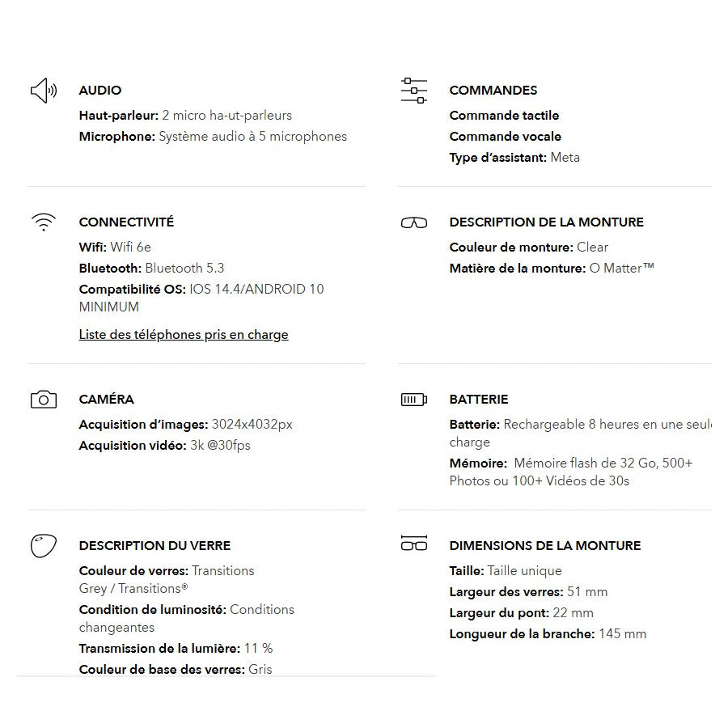Click the CAMÉRA section heading

[x=107, y=400]
